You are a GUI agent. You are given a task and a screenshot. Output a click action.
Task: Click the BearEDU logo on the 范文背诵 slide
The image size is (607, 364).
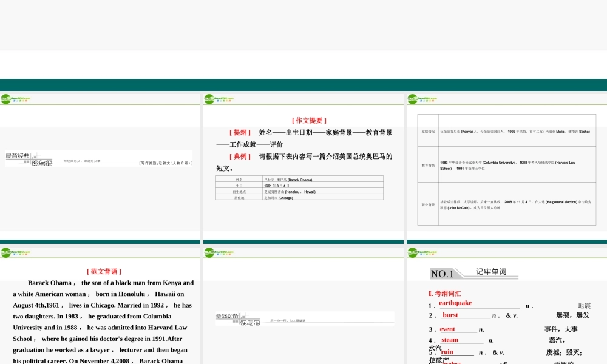[16, 252]
